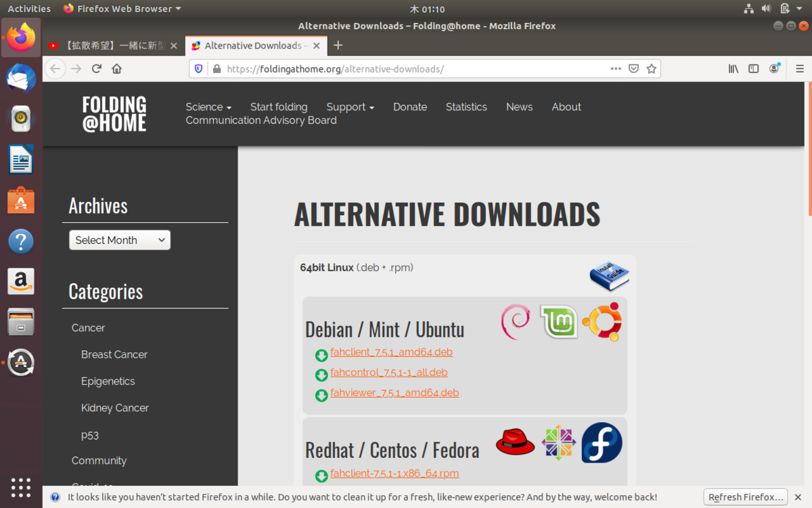
Task: Click the Debian swirl logo
Action: click(516, 322)
